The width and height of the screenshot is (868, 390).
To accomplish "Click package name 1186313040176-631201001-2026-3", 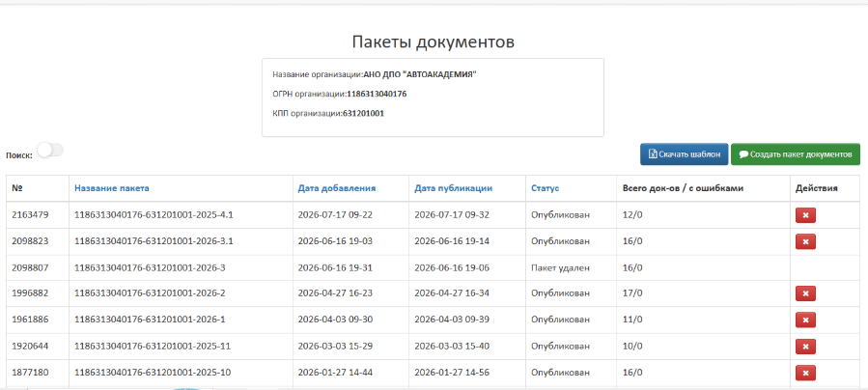I will tap(150, 267).
